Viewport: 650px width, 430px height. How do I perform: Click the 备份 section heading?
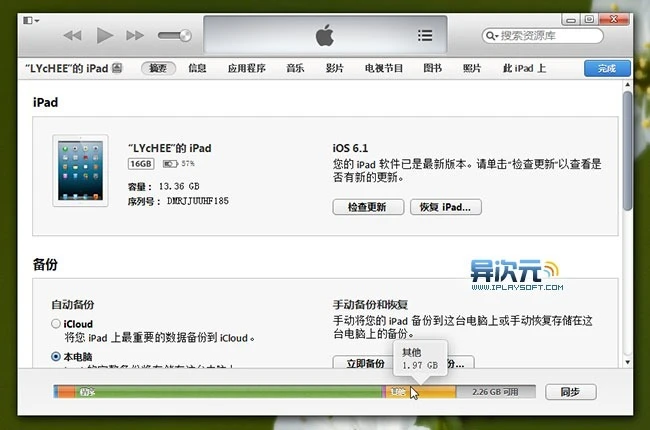pos(45,264)
